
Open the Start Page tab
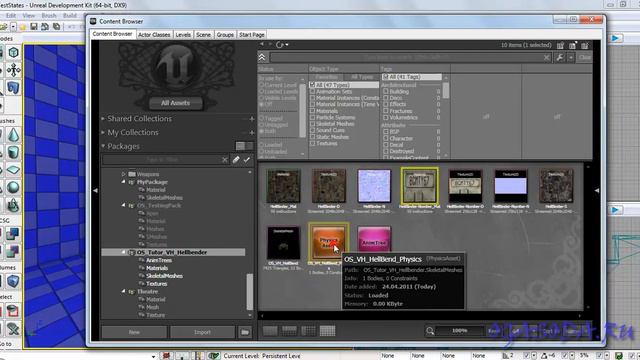tap(252, 35)
